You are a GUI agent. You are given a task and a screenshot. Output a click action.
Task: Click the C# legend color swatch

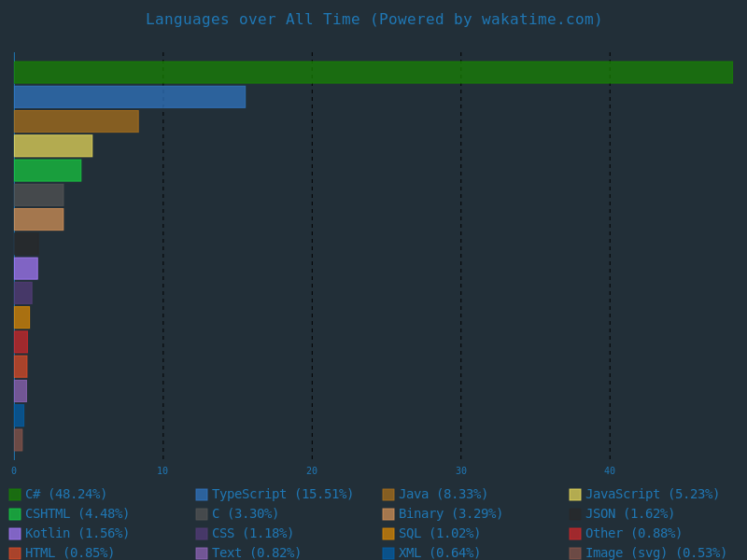coord(15,495)
